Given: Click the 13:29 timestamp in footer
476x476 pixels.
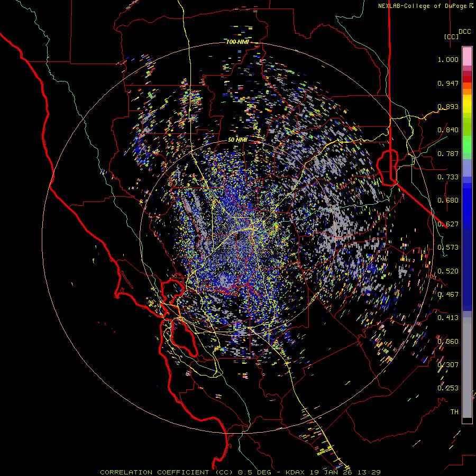Looking at the screenshot, I should (369, 472).
